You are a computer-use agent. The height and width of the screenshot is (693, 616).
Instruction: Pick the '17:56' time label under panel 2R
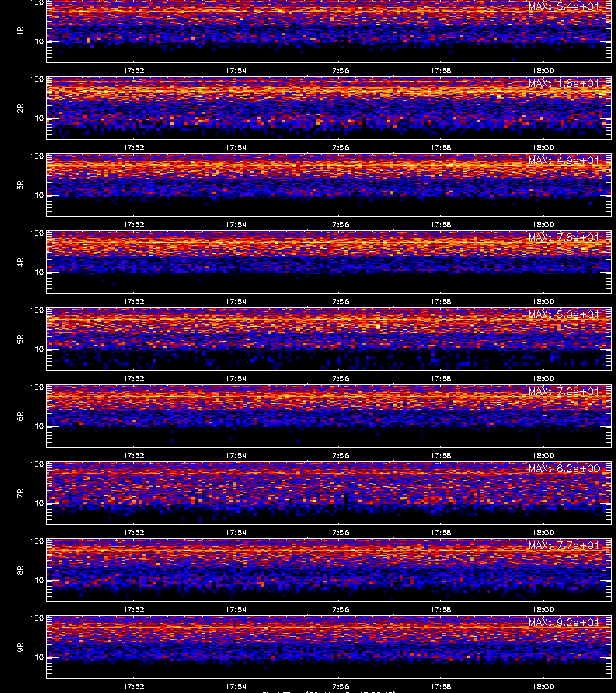(339, 147)
